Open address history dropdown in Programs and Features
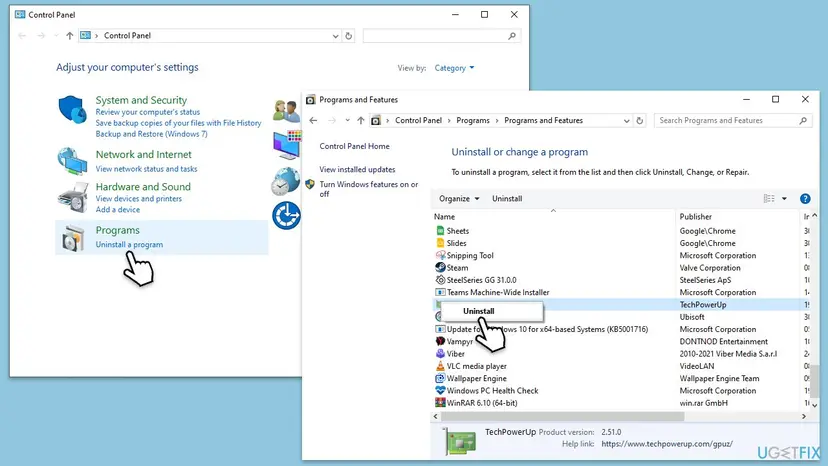 point(626,120)
